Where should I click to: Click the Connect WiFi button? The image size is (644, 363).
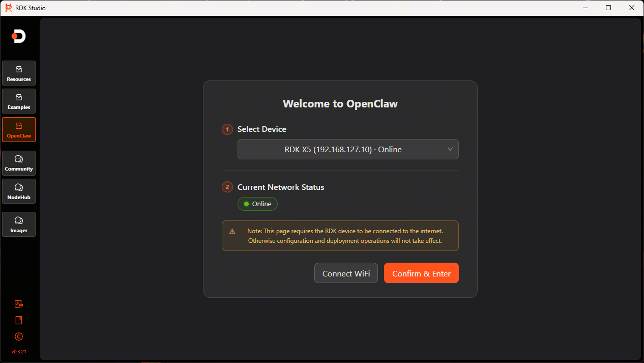346,273
